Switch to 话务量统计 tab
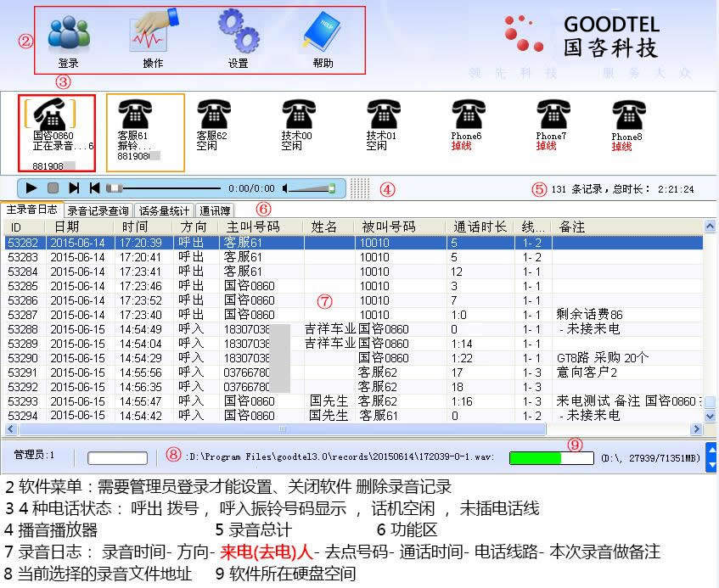 pyautogui.click(x=164, y=210)
